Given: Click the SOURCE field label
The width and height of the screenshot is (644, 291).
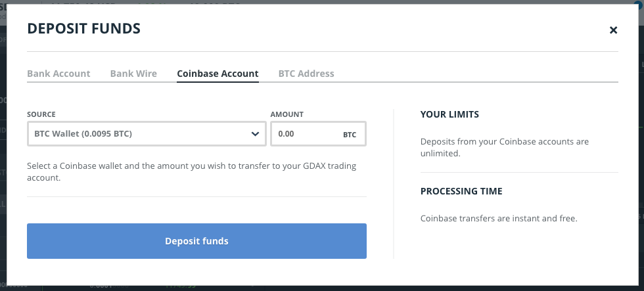Looking at the screenshot, I should point(41,114).
